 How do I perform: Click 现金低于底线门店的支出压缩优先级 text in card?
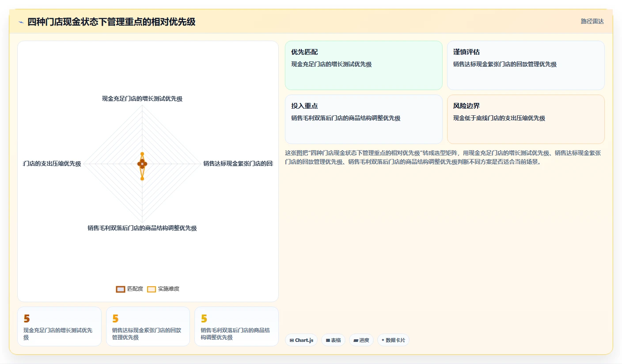pyautogui.click(x=499, y=118)
